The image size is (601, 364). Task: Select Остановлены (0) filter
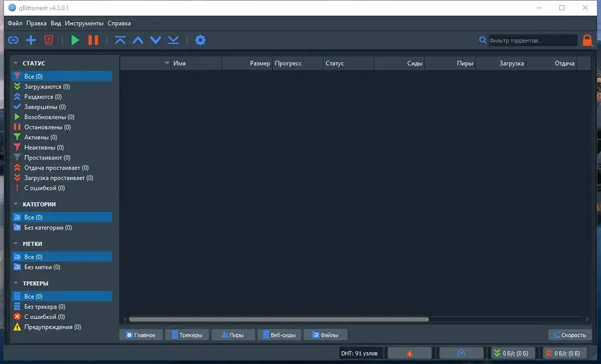pos(62,127)
